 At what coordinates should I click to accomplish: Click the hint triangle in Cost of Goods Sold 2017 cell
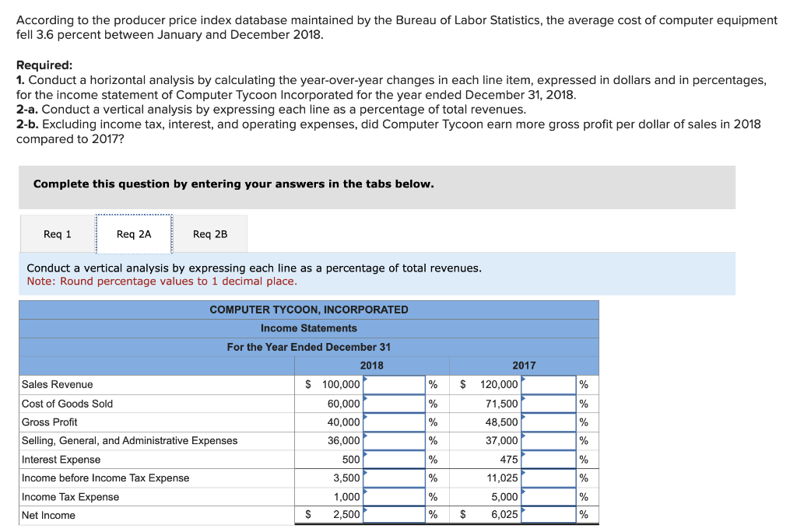pos(524,398)
